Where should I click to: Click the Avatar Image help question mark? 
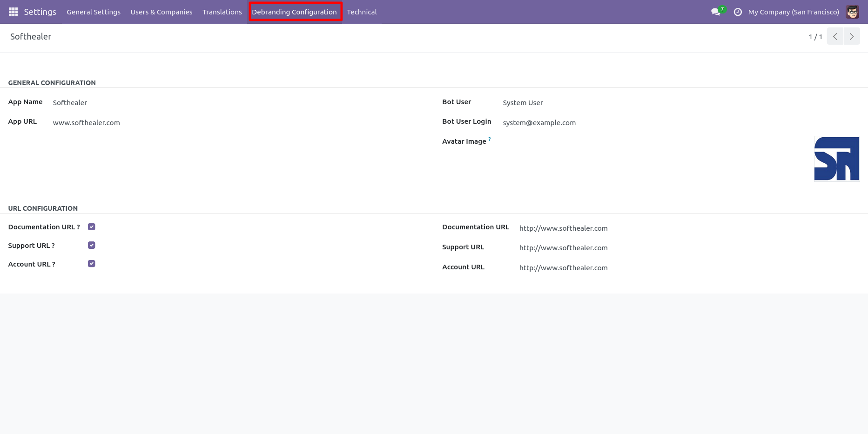tap(490, 139)
